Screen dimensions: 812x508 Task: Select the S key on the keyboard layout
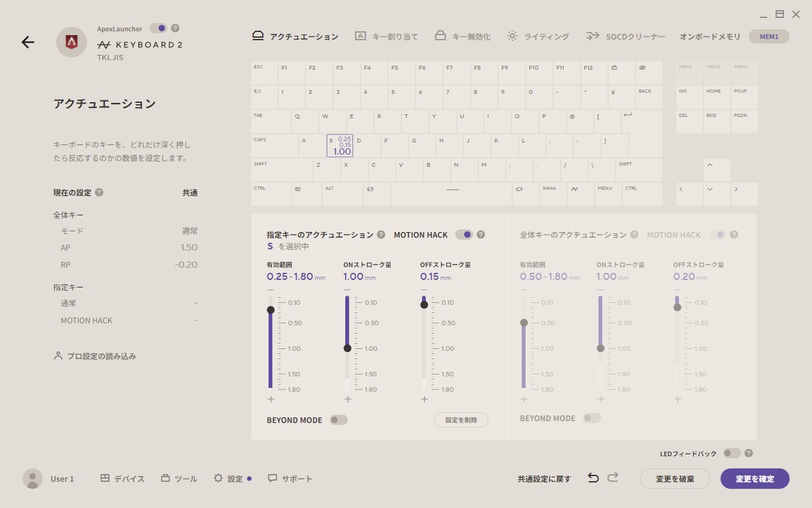coord(340,146)
